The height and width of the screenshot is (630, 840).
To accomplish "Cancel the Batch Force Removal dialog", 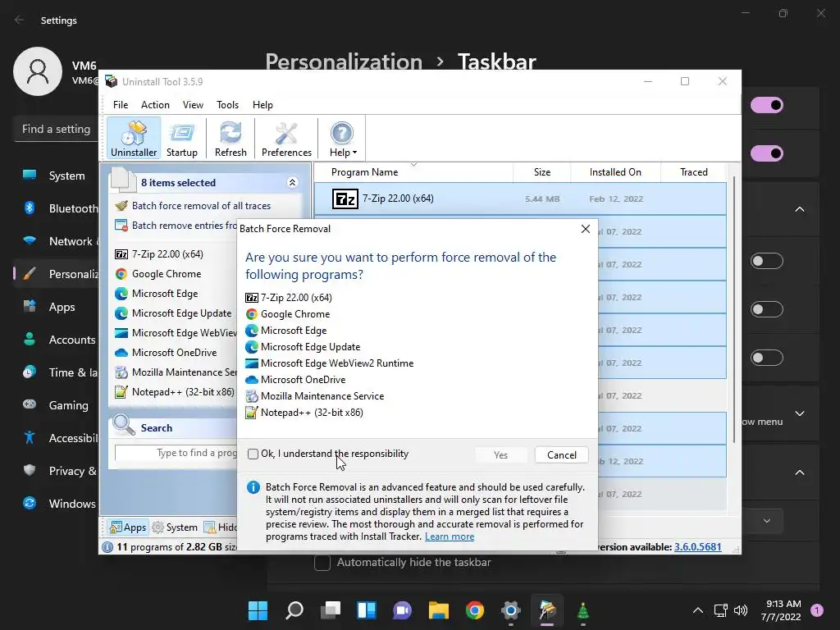I will pyautogui.click(x=561, y=454).
